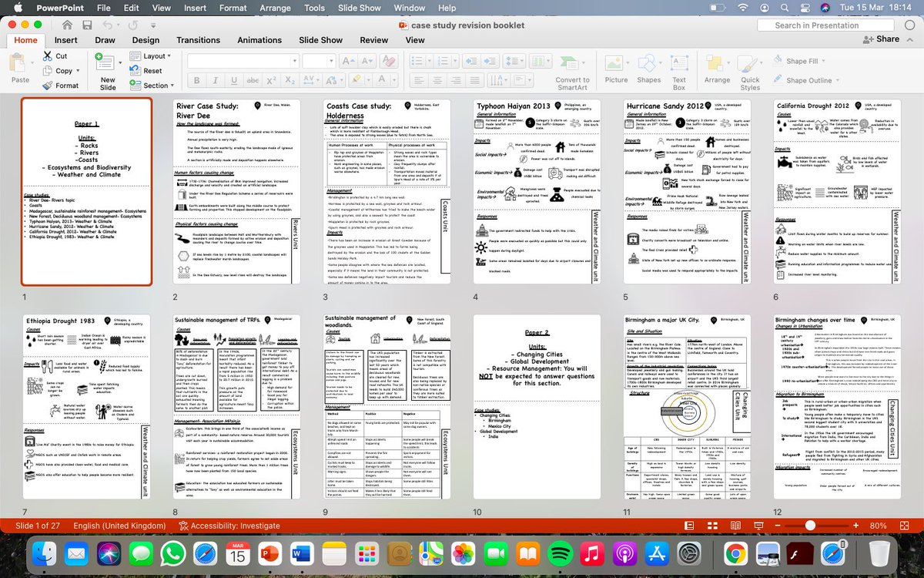Toggle Superscript formatting
The image size is (924, 578).
point(271,80)
